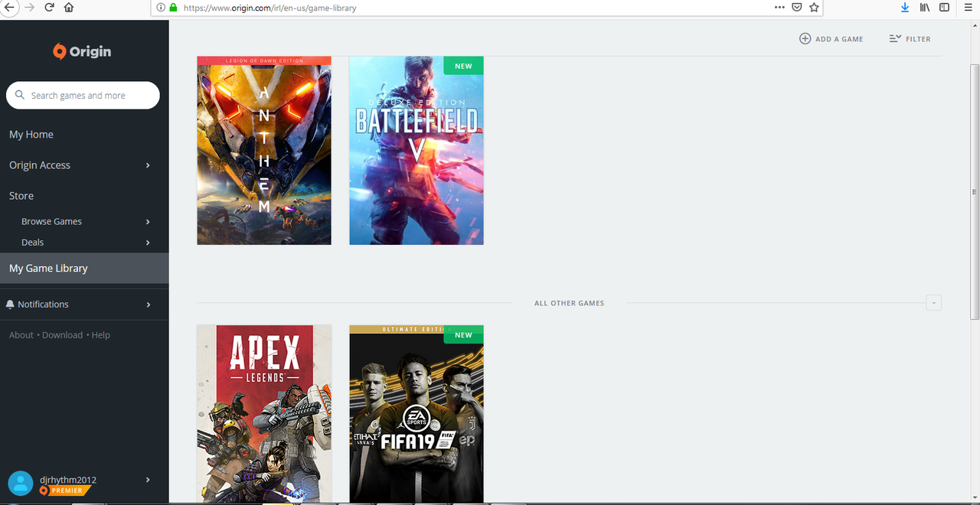Open the Firefox hamburger menu
This screenshot has height=505, width=980.
(x=969, y=7)
